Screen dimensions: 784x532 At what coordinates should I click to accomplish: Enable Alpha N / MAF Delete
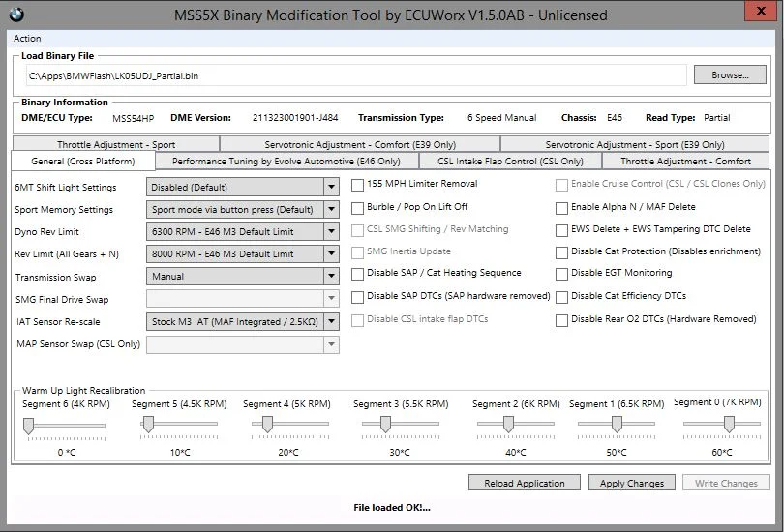[x=561, y=208]
